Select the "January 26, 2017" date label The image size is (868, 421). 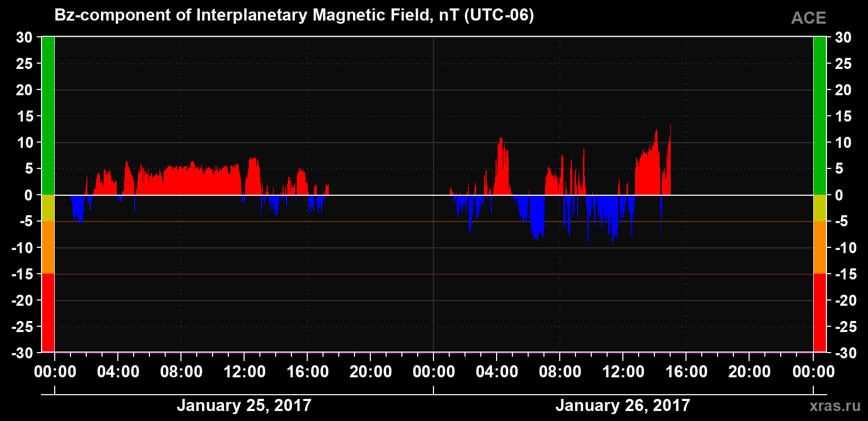coord(623,405)
